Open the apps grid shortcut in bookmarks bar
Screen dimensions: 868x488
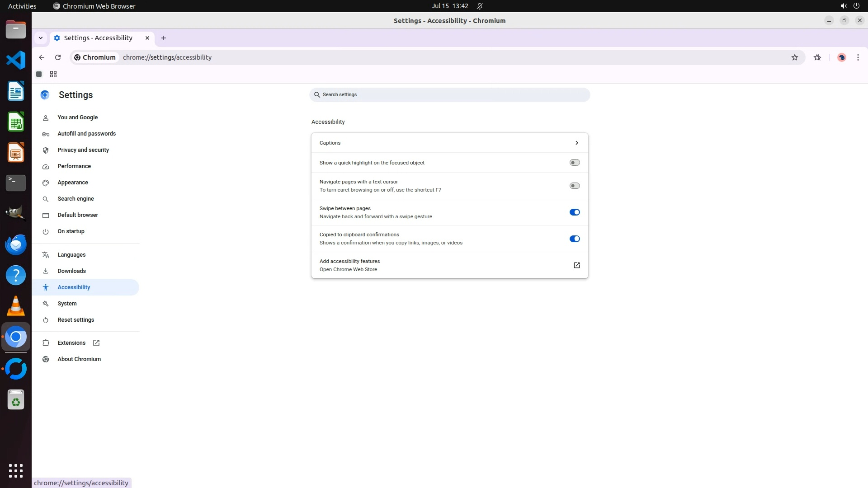[53, 74]
